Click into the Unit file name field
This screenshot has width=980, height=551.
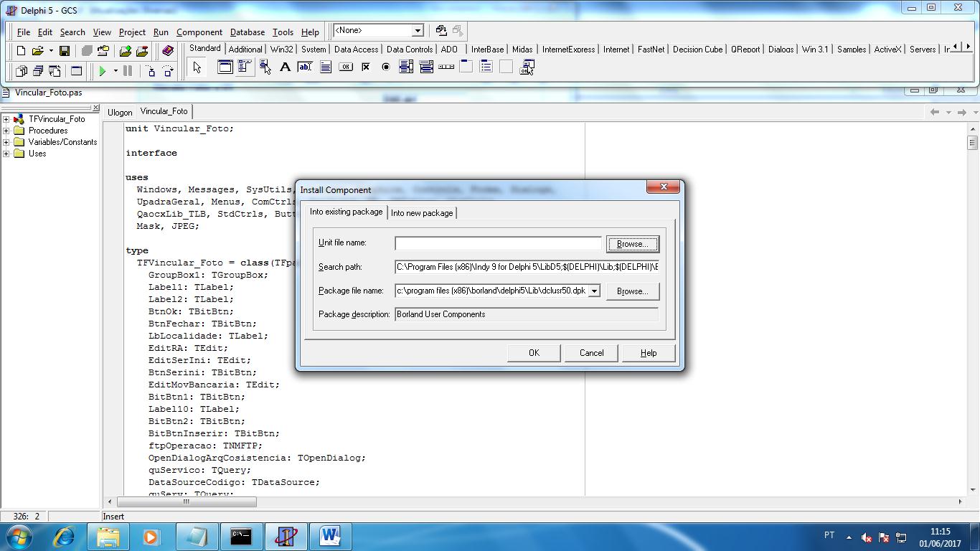pyautogui.click(x=498, y=244)
